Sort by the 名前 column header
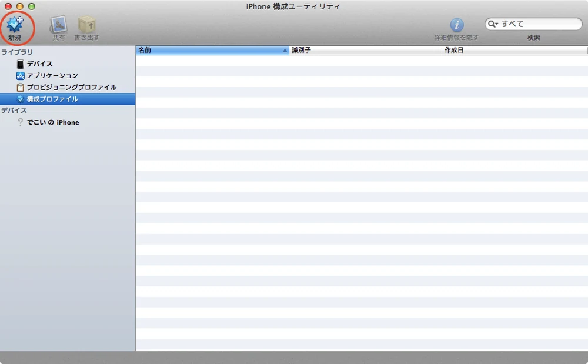 coord(212,50)
